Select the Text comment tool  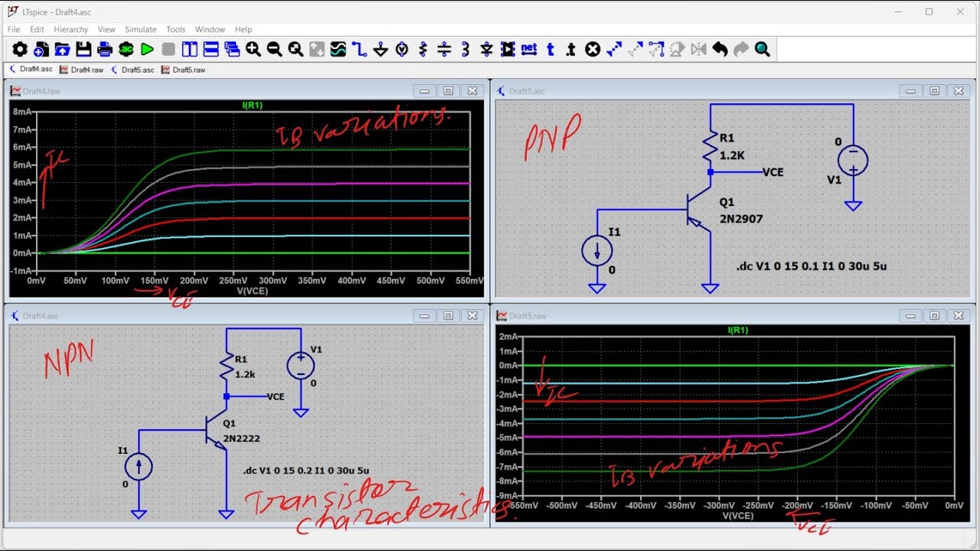(x=550, y=49)
